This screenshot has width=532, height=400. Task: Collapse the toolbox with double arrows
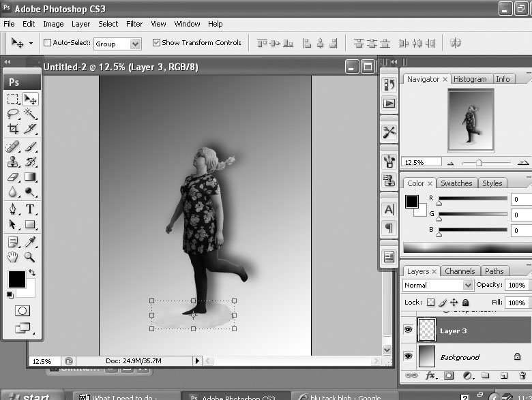click(8, 62)
